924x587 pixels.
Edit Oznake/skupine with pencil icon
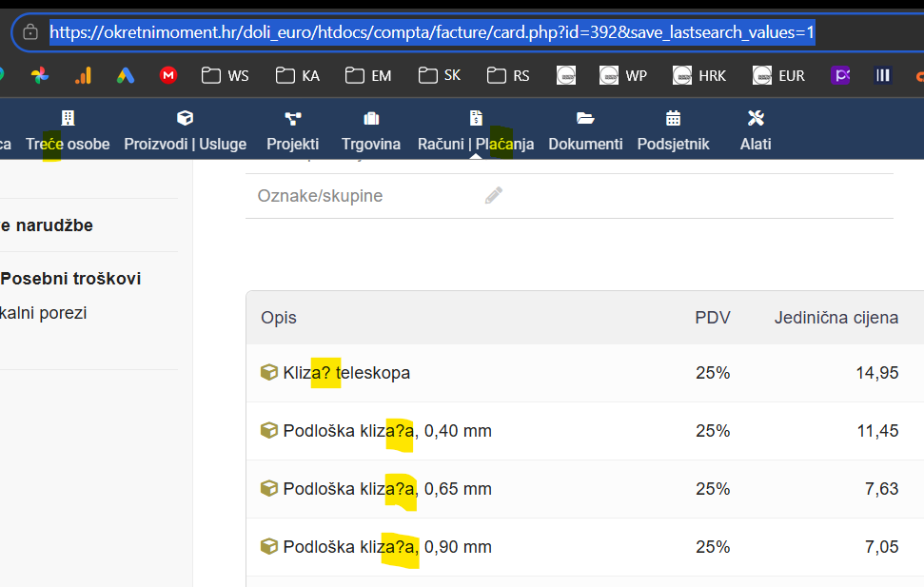point(493,196)
